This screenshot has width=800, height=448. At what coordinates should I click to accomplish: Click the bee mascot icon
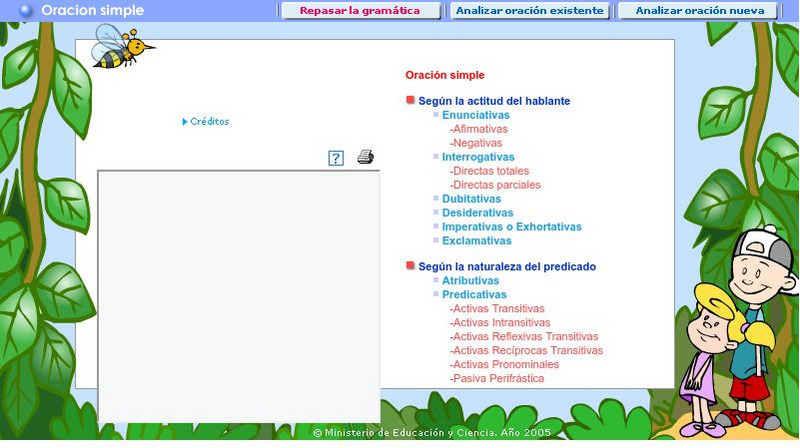coord(122,48)
